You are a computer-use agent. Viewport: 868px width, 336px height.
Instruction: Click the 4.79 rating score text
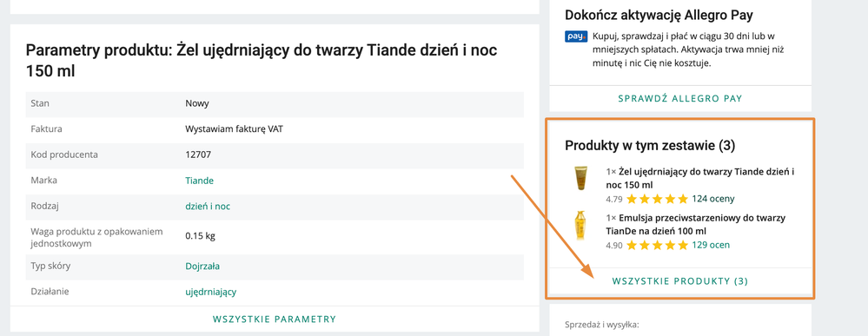coord(614,199)
